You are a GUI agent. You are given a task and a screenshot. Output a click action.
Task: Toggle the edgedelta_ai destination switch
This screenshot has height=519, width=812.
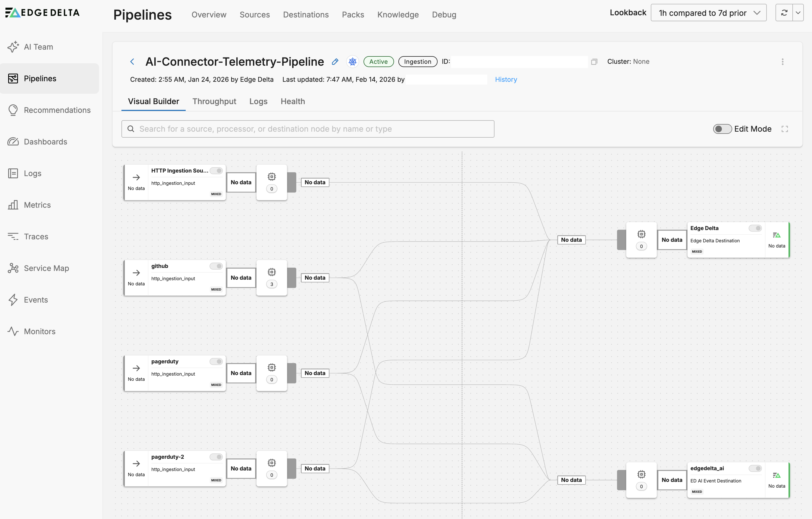(x=755, y=468)
